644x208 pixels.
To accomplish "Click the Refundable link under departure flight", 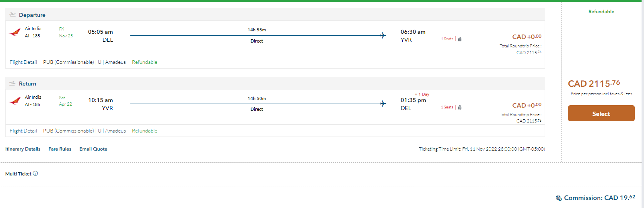I will click(144, 62).
